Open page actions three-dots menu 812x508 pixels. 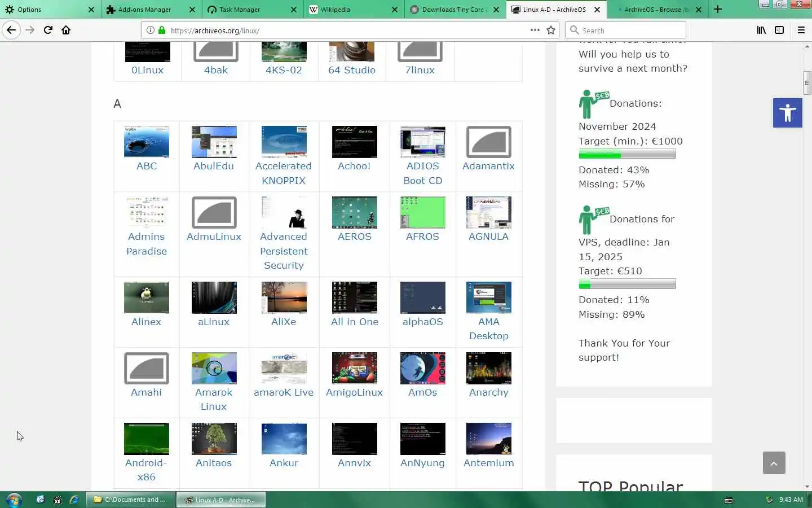[535, 30]
